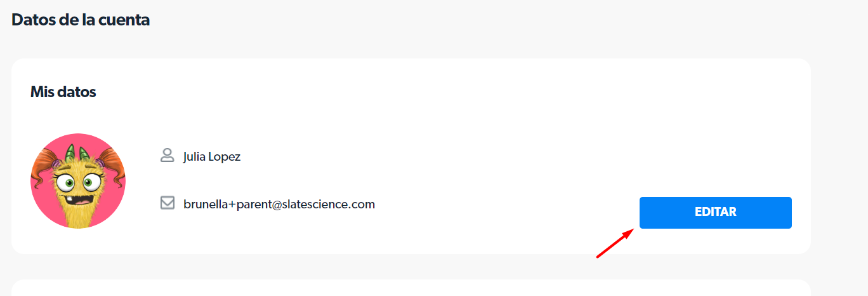The image size is (868, 296).
Task: Select the yellow monster avatar picture
Action: 78,181
